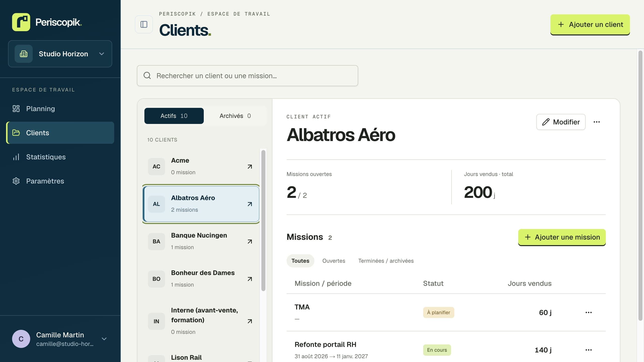Filter by Terminées / archivées

(386, 261)
